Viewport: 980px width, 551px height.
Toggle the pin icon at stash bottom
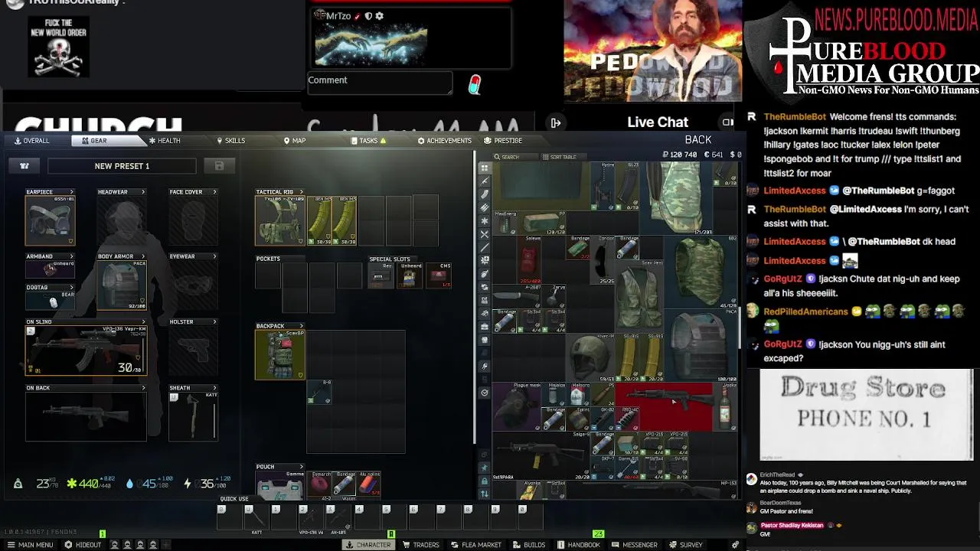tap(484, 467)
